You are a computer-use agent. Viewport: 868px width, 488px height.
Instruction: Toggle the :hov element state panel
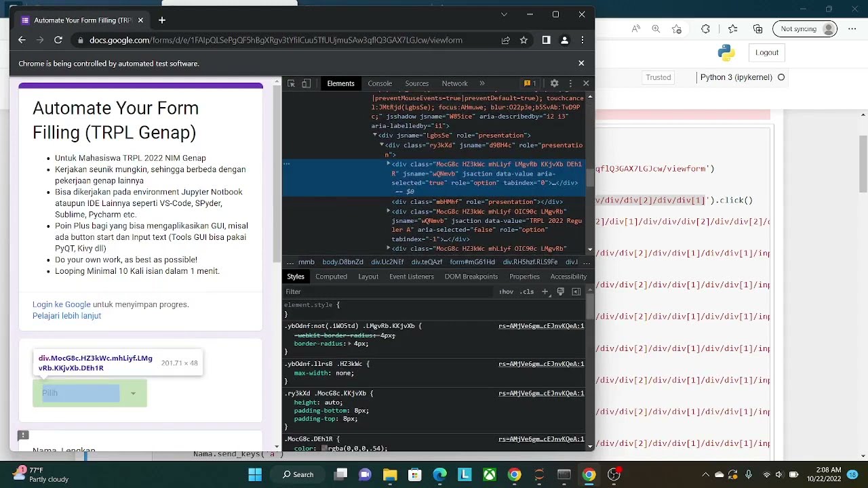point(506,291)
